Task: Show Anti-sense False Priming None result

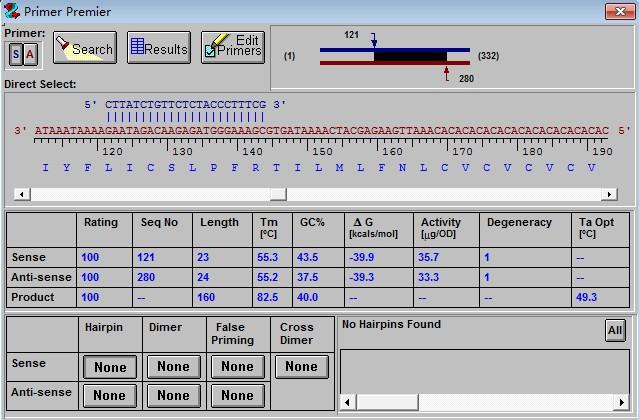Action: pyautogui.click(x=238, y=396)
